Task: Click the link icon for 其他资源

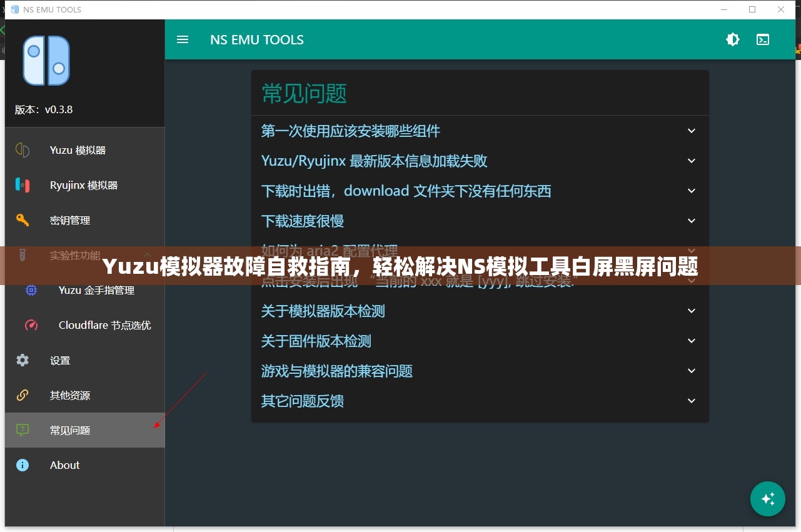Action: click(x=23, y=395)
